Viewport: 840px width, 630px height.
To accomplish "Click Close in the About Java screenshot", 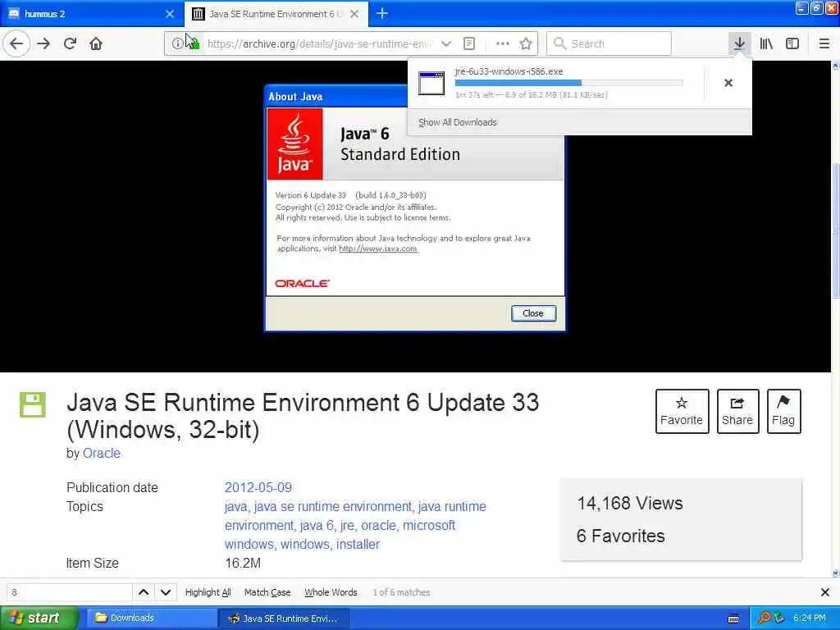I will click(533, 313).
